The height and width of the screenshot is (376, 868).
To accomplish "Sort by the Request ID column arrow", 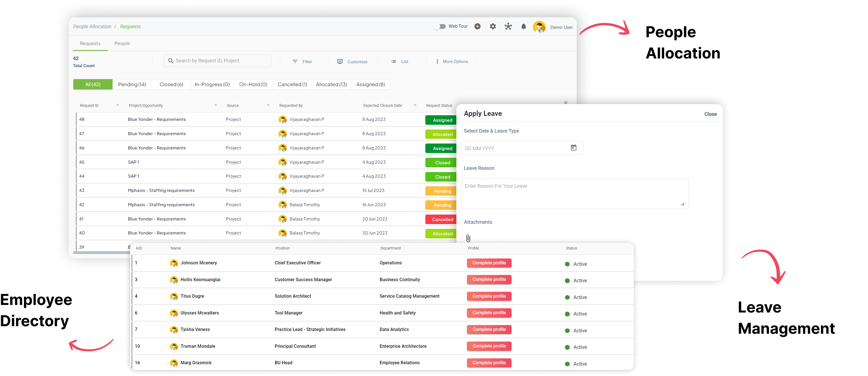I will tap(118, 105).
